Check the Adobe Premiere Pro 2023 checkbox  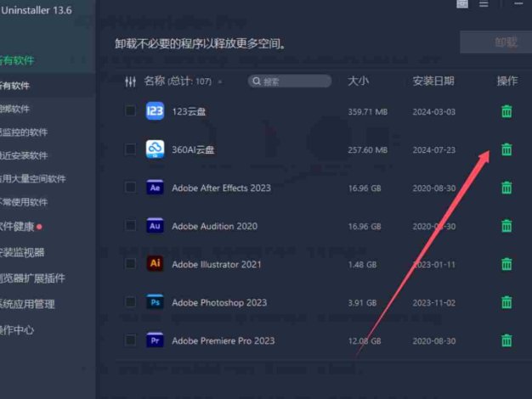point(130,340)
